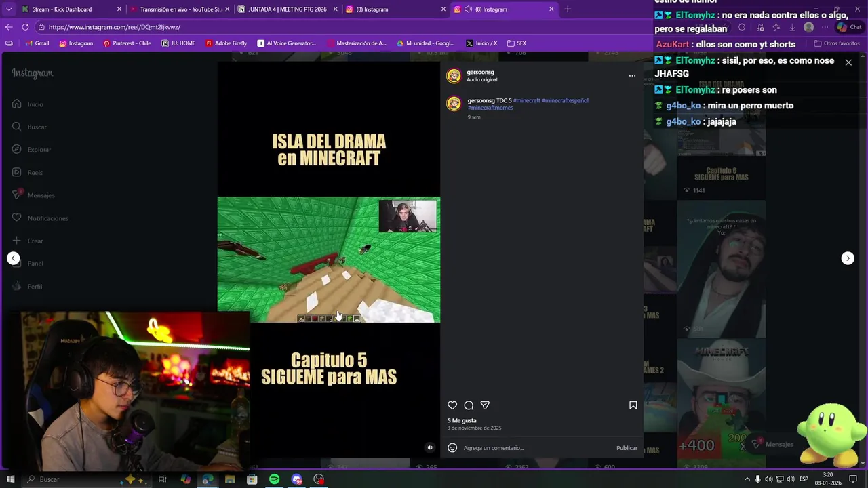868x488 pixels.
Task: Open notification center on taskbar
Action: pos(853,479)
